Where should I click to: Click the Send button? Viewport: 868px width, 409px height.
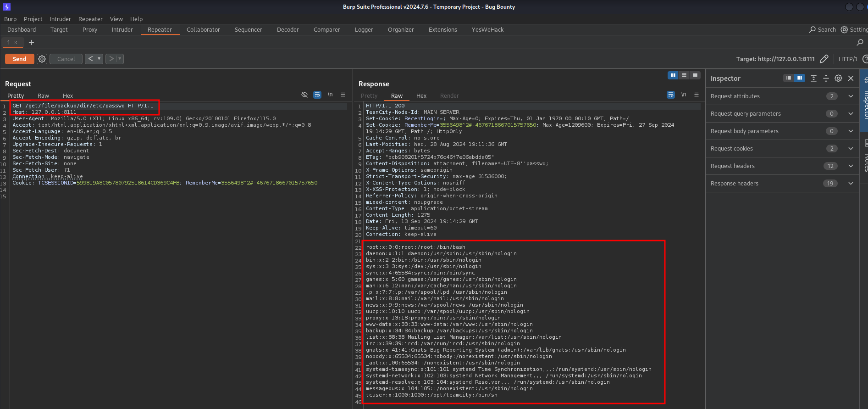(19, 59)
